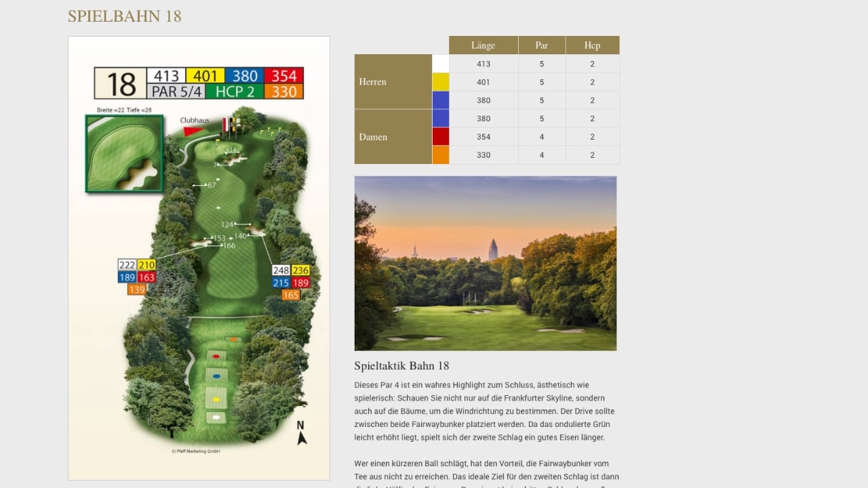Click the yellow tee box marker
The height and width of the screenshot is (488, 868).
(x=216, y=399)
